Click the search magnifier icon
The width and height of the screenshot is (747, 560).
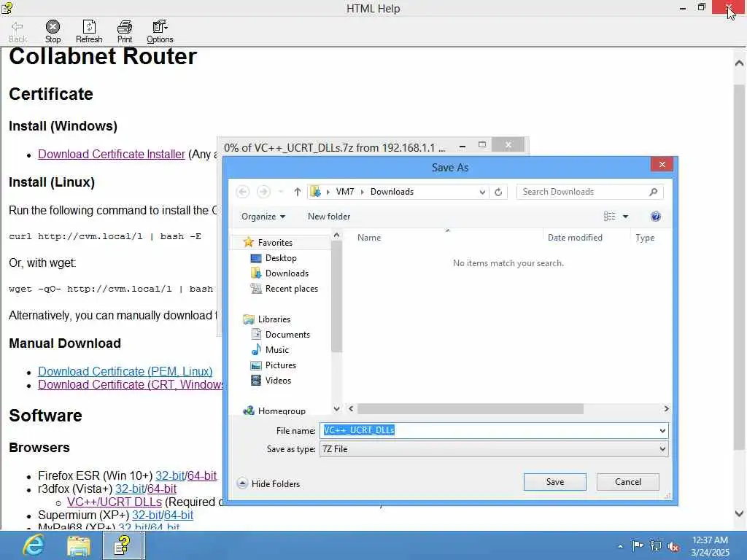pos(653,192)
